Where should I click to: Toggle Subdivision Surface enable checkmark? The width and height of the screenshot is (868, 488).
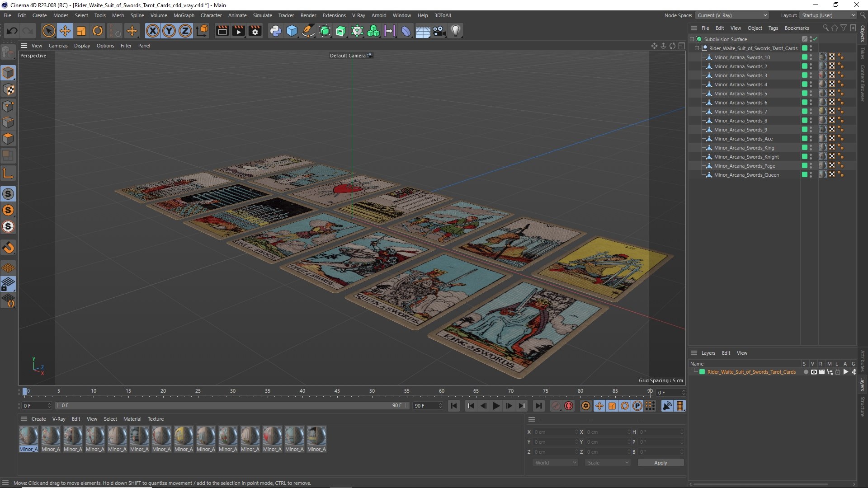pos(815,39)
